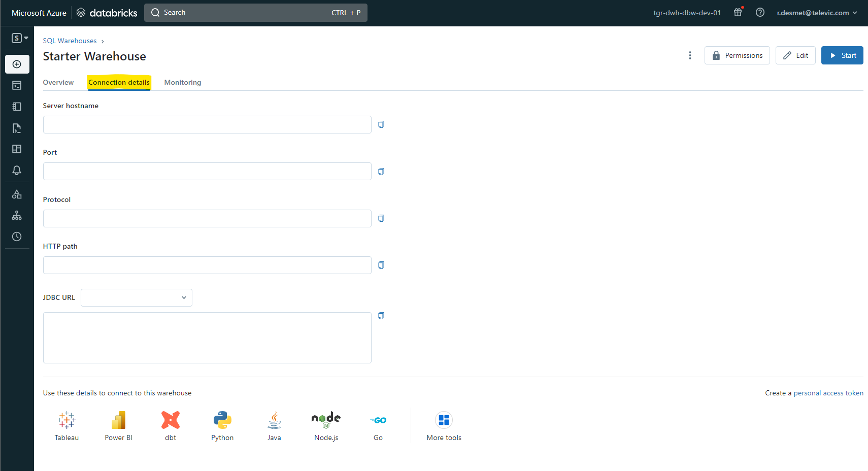Copy the Server hostname value
This screenshot has height=471, width=868.
(381, 124)
